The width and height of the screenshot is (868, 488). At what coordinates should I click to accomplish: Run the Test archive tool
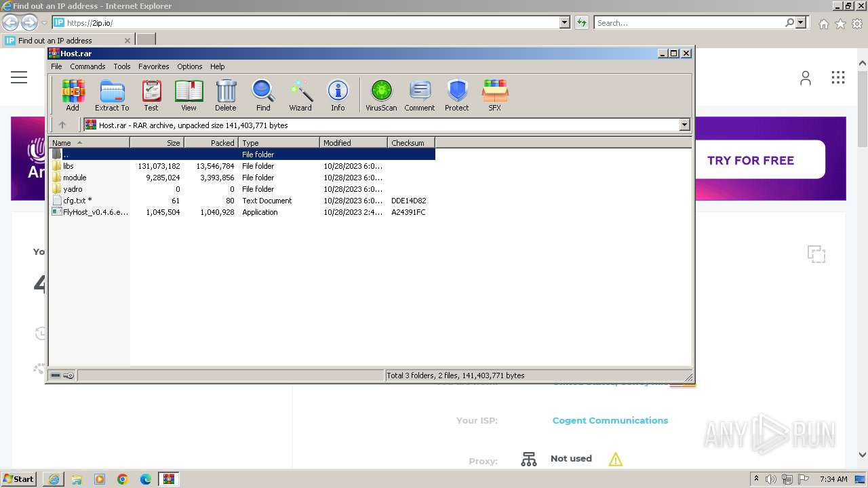coord(151,95)
